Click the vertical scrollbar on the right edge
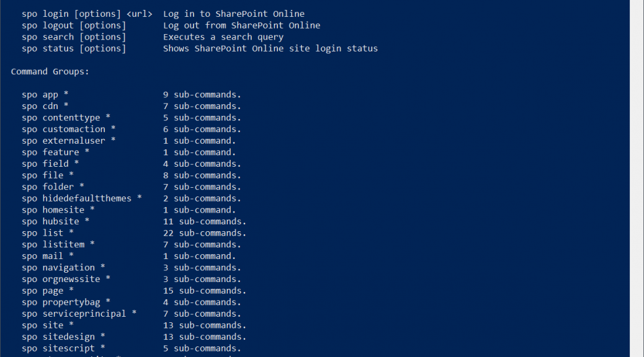This screenshot has width=644, height=357. click(x=637, y=178)
